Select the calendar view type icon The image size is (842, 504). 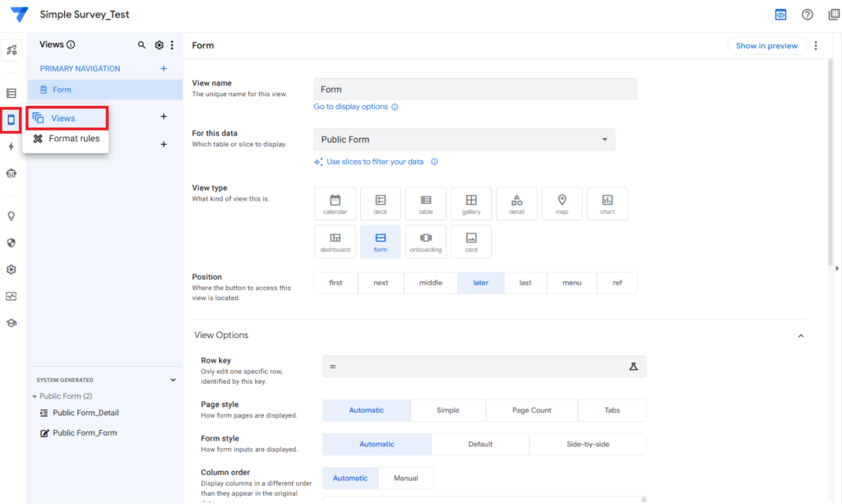point(335,204)
